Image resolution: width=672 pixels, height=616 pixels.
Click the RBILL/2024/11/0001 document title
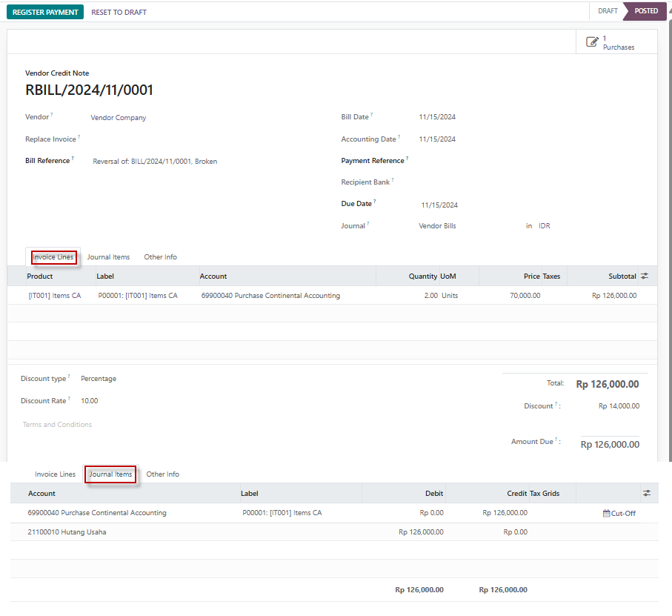[x=89, y=90]
